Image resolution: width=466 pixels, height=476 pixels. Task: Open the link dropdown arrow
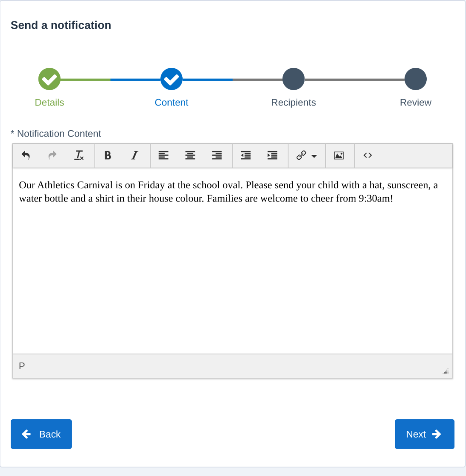315,156
